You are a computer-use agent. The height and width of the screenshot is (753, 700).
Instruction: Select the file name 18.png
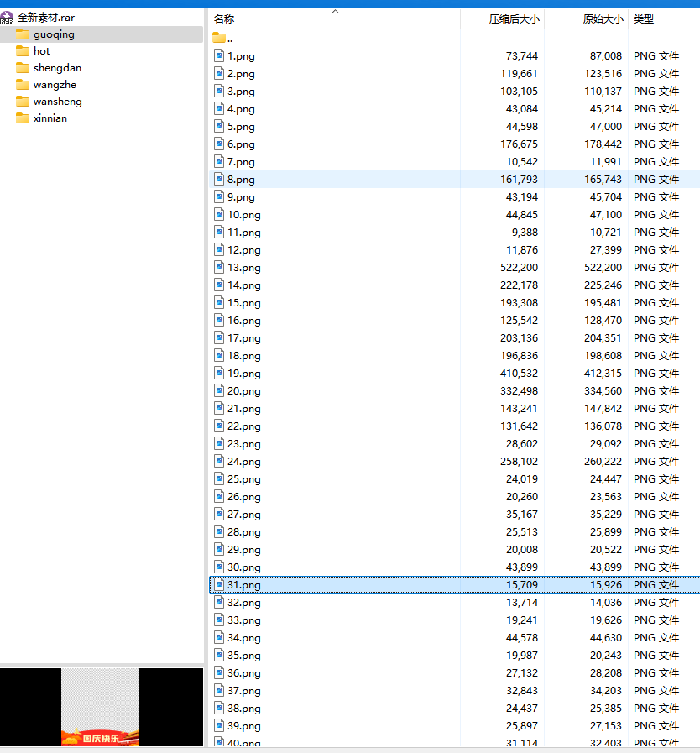point(244,356)
